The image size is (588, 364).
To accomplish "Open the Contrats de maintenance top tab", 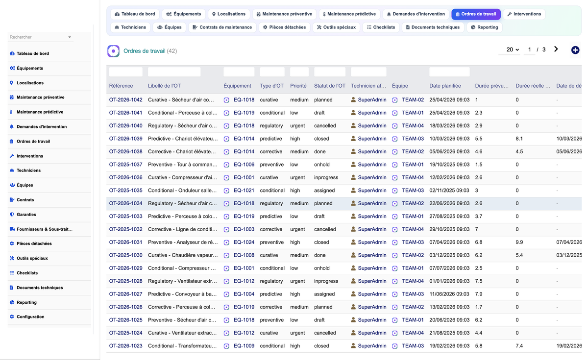I will [222, 27].
